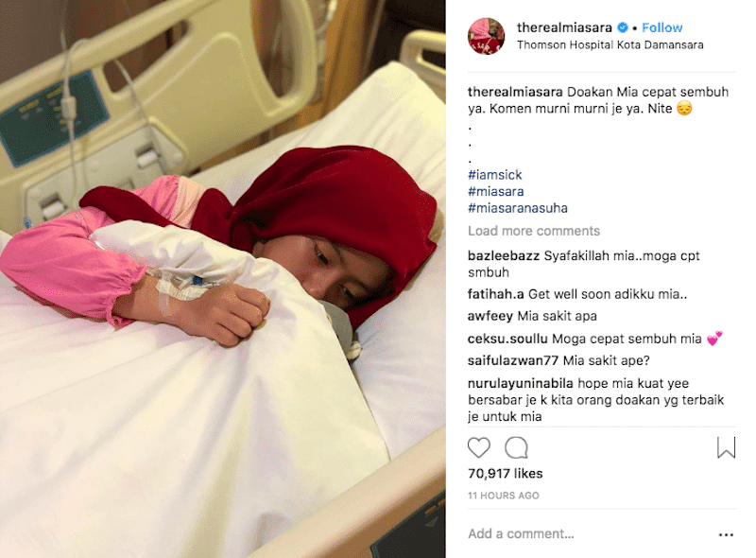Screen dimensions: 756x558
Task: Open the 11 hours ago timestamp
Action: [504, 496]
